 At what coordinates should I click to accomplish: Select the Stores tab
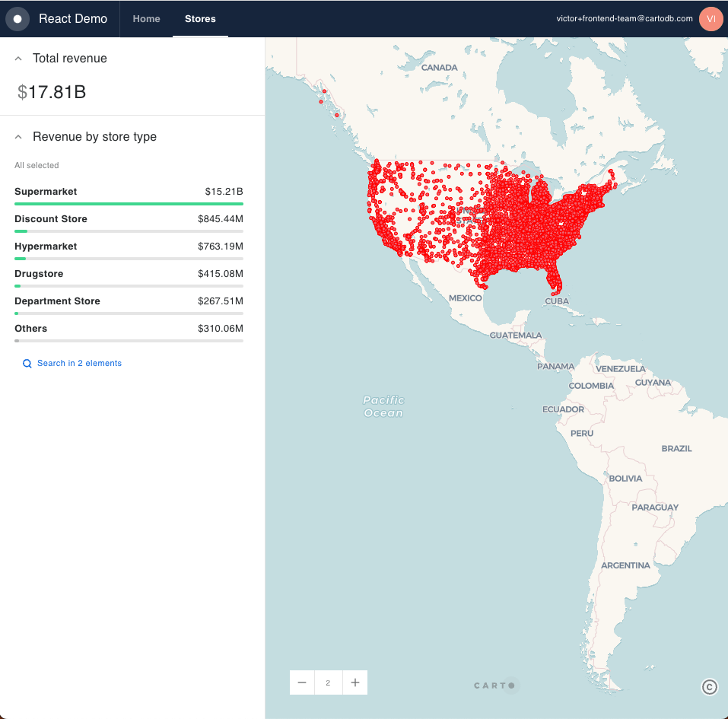200,19
